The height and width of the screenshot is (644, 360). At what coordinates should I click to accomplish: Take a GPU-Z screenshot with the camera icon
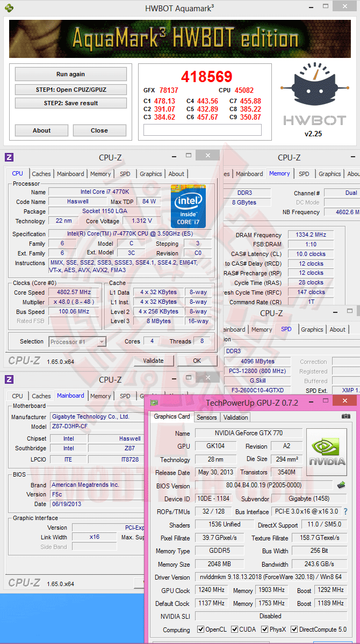point(346,416)
